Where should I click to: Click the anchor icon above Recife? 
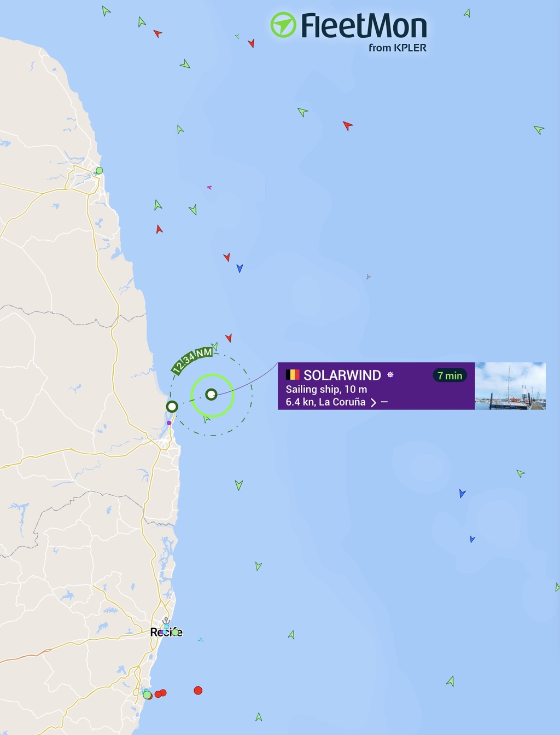(x=166, y=621)
